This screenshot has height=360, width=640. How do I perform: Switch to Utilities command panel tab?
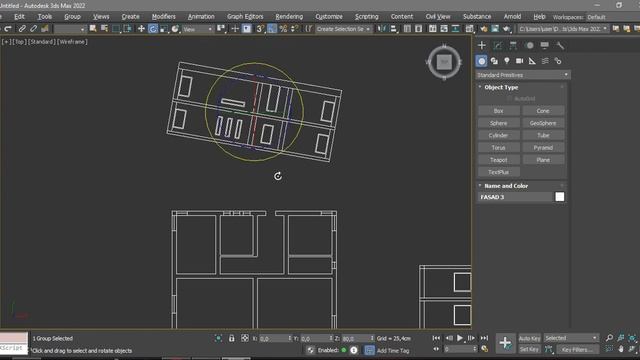(560, 45)
